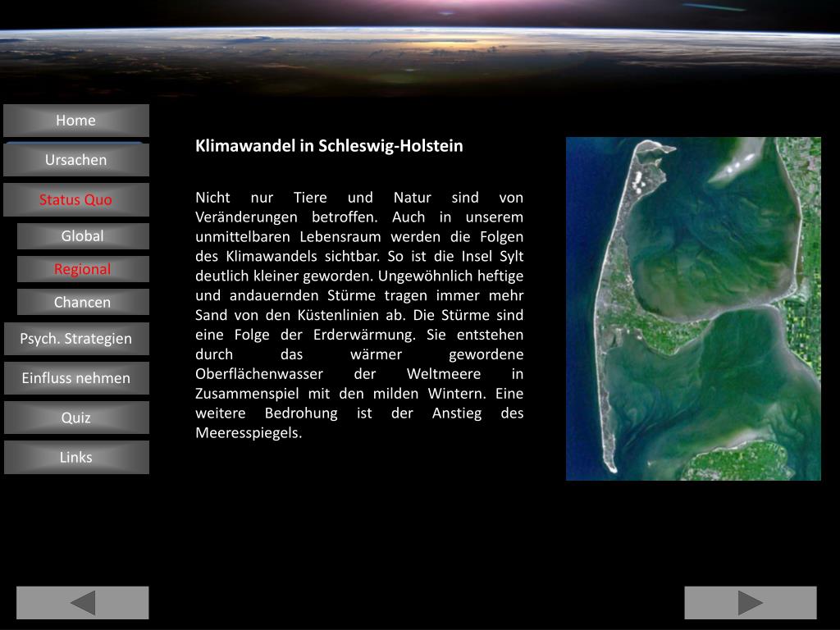Advance with the right arrow button
Image resolution: width=840 pixels, height=630 pixels.
751,603
